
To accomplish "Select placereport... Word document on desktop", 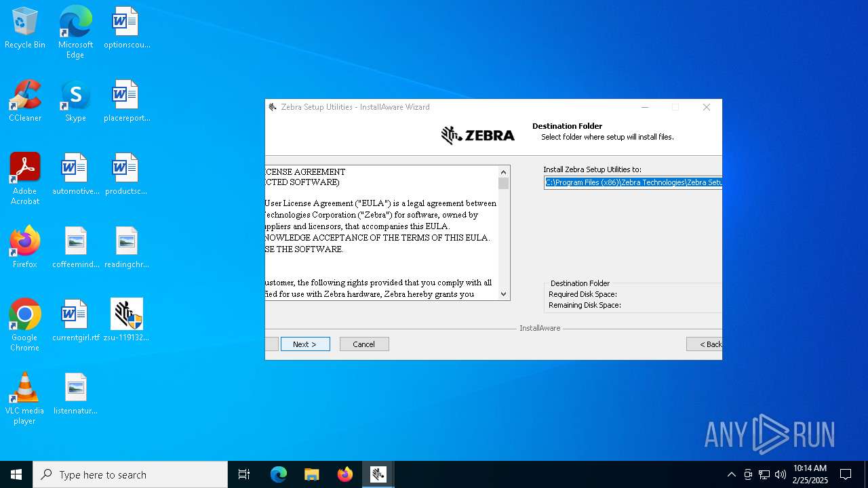I will tap(127, 102).
